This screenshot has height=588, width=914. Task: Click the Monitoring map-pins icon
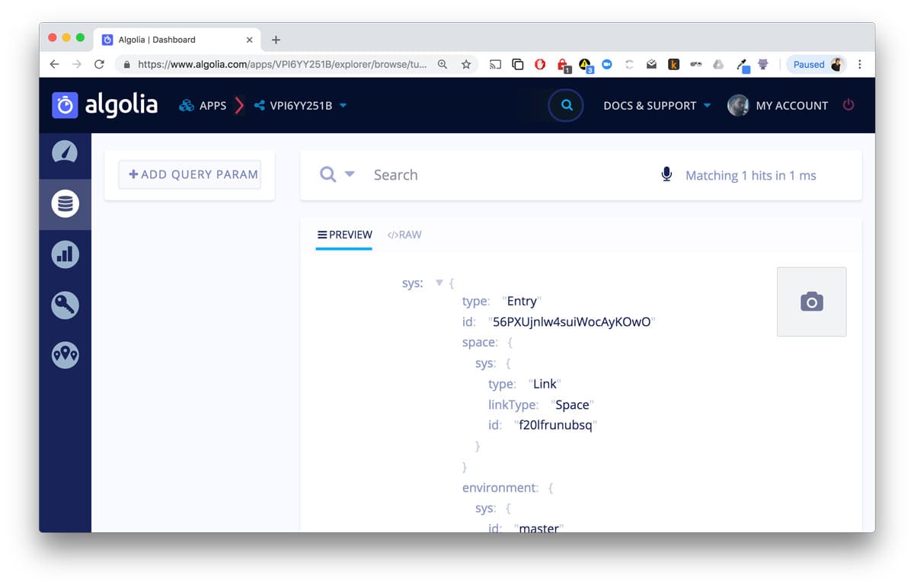click(65, 354)
